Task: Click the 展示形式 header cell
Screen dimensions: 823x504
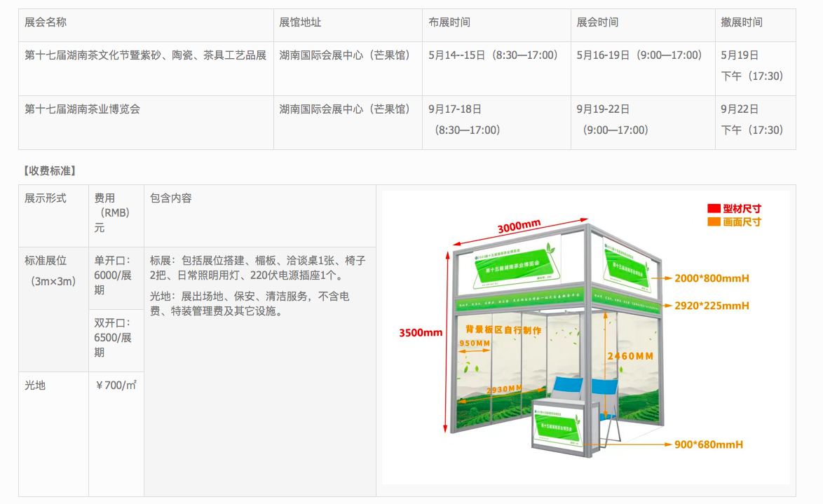Action: coord(53,216)
